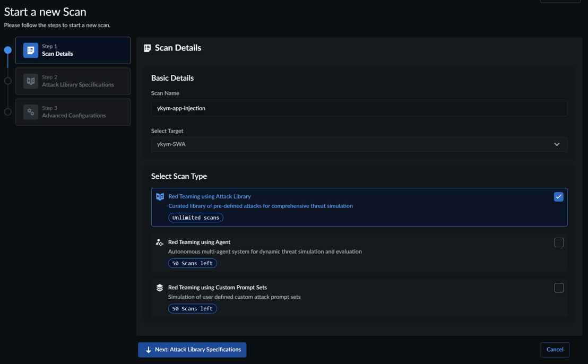Click the chevron in the ykym-SWA dropdown

pyautogui.click(x=557, y=144)
